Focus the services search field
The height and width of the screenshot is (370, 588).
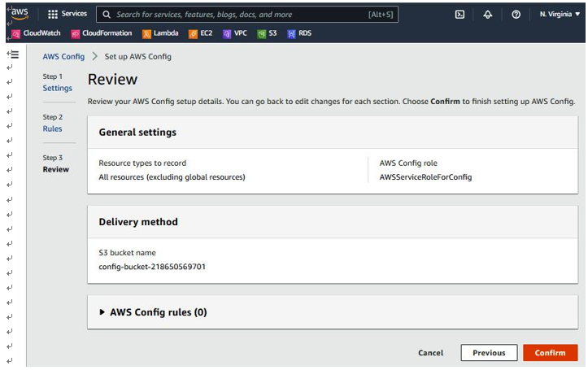point(247,15)
